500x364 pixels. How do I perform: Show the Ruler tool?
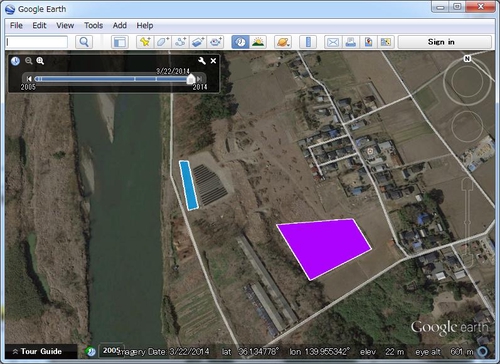(308, 42)
